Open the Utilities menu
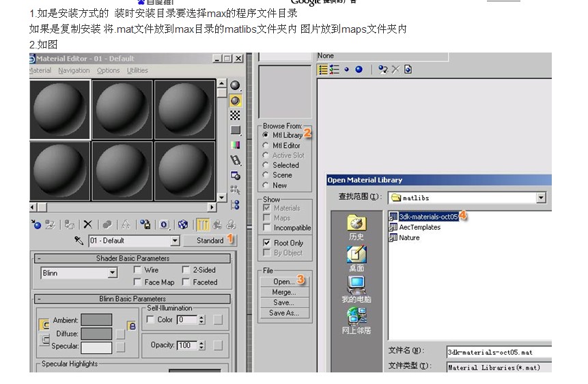 pos(137,70)
